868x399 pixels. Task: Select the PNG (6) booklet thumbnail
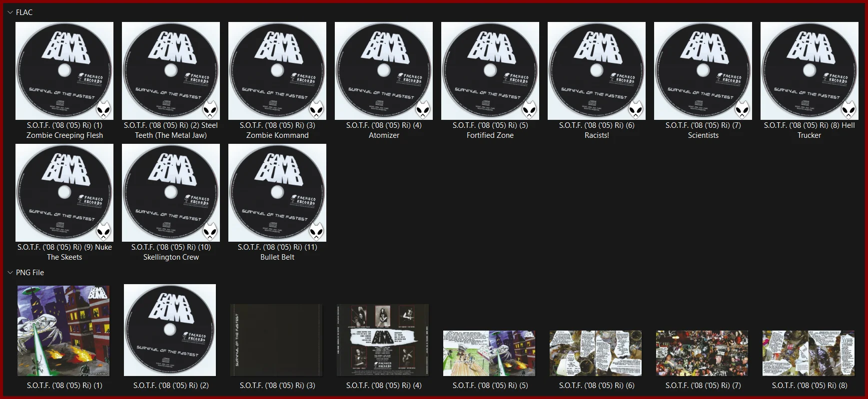click(596, 353)
